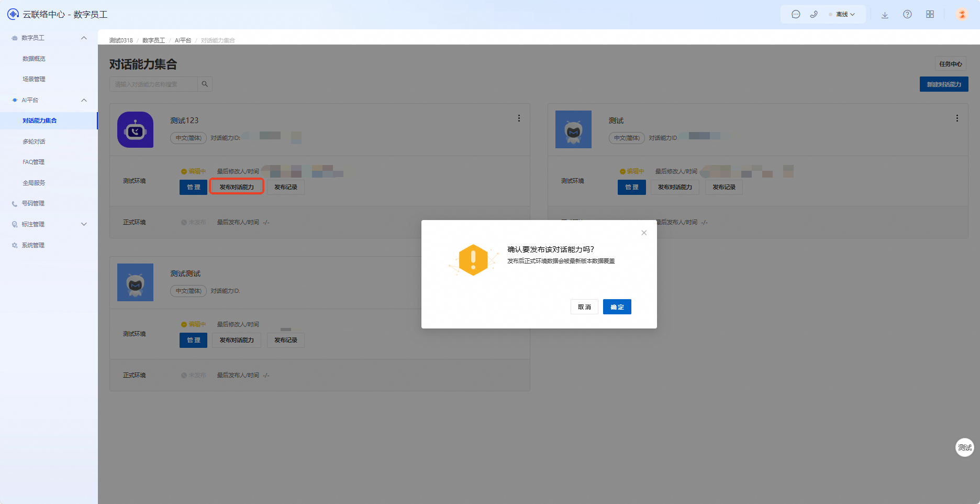The image size is (980, 504).
Task: Click the 新建对话能力 button
Action: [x=944, y=84]
